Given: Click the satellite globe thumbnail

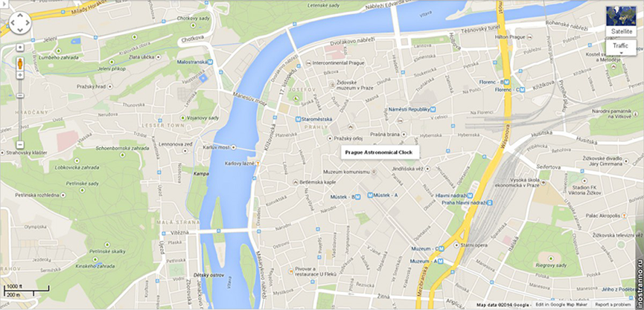Looking at the screenshot, I should [621, 16].
